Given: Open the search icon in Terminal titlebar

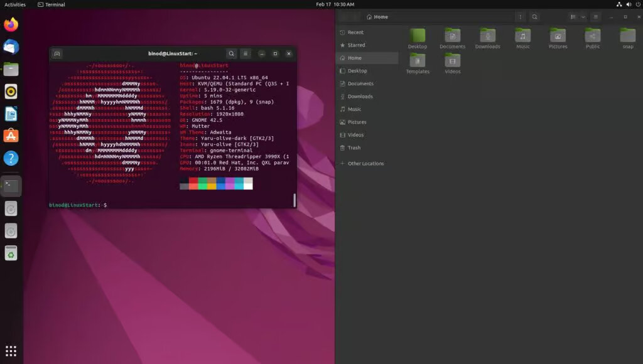Looking at the screenshot, I should pyautogui.click(x=231, y=54).
